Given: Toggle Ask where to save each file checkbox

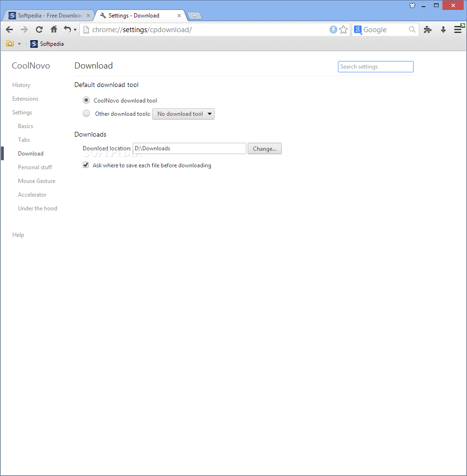Looking at the screenshot, I should coord(86,165).
